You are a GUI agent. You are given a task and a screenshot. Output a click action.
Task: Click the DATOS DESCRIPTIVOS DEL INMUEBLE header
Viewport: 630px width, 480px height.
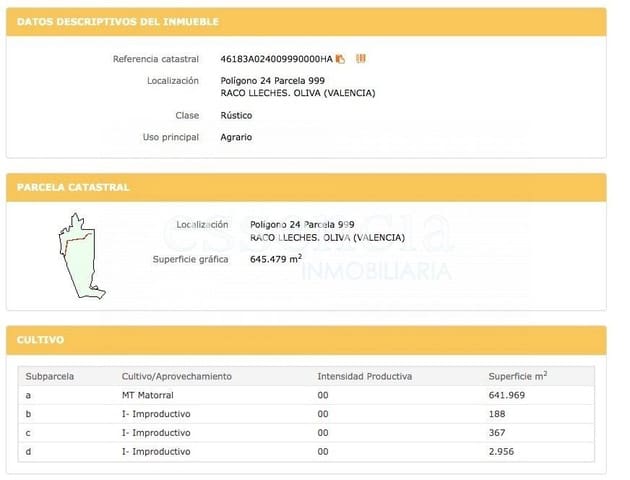[118, 22]
